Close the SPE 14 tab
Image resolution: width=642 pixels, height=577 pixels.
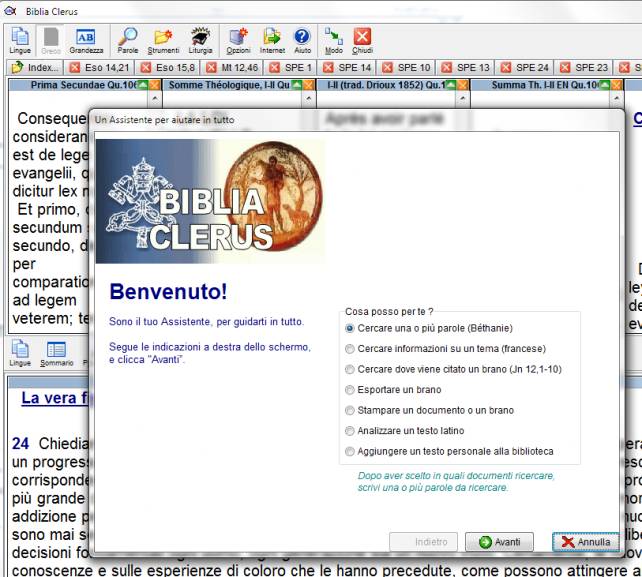point(328,68)
